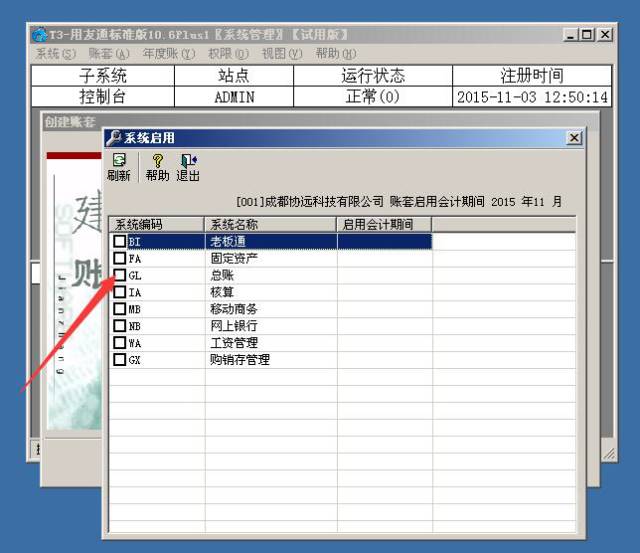The width and height of the screenshot is (640, 553).
Task: Check the MB 移动商务 checkbox
Action: (x=120, y=309)
